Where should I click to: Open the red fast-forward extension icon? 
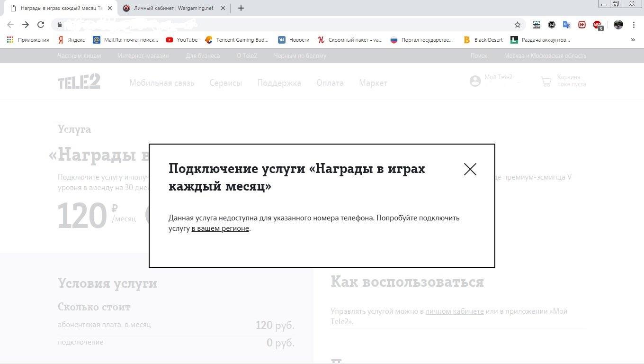coord(582,25)
